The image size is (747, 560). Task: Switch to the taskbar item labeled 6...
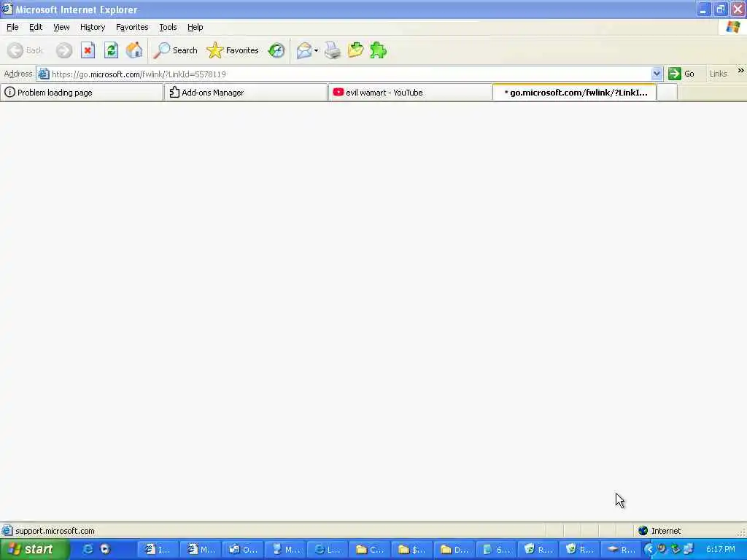[496, 550]
